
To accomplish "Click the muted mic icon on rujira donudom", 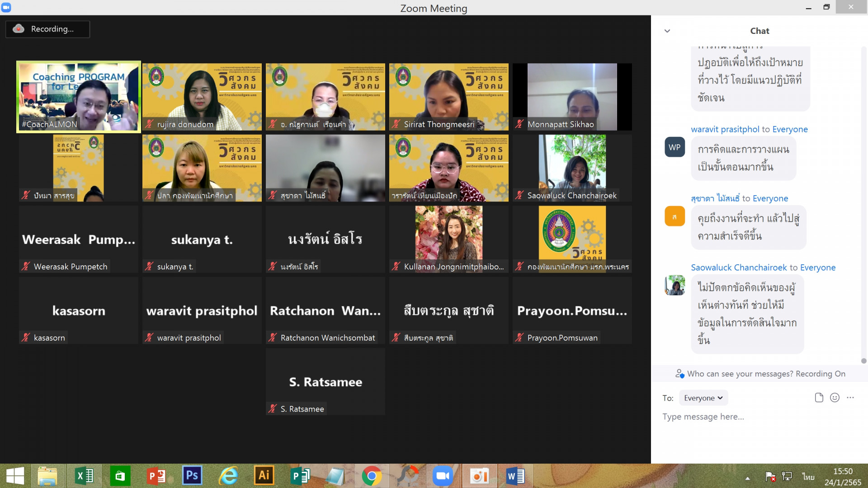I will (149, 124).
